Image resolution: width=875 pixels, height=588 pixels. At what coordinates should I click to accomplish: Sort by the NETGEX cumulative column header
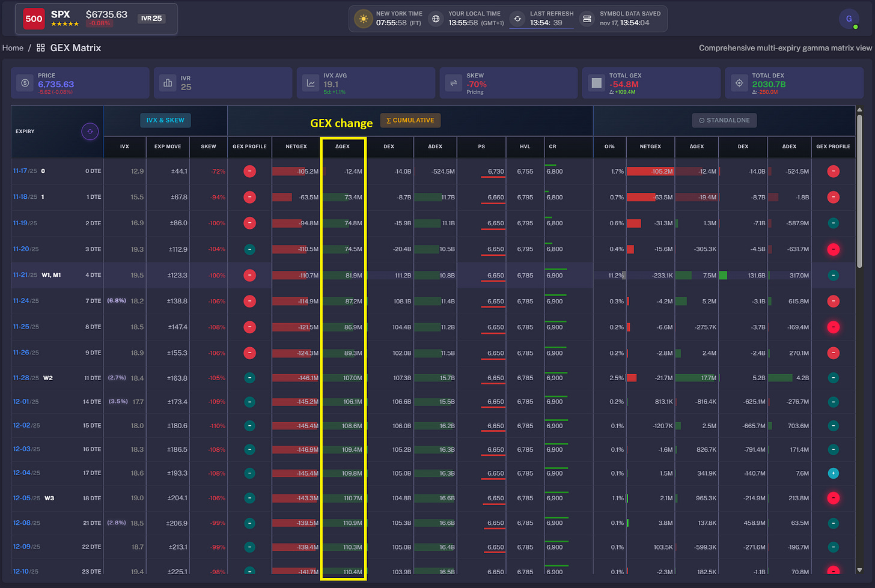(x=296, y=147)
